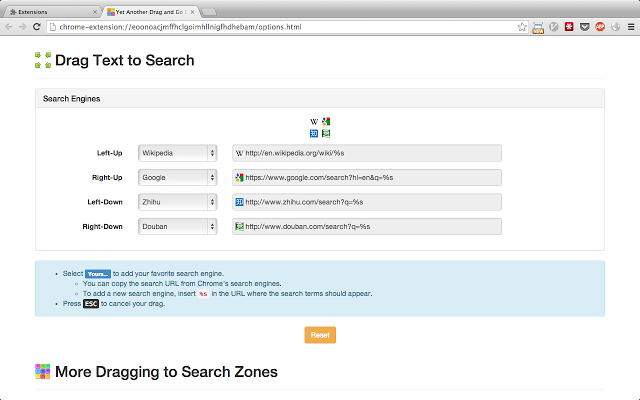Open the Right-Down Douban dropdown
Screen dimensions: 640x400
click(x=178, y=227)
